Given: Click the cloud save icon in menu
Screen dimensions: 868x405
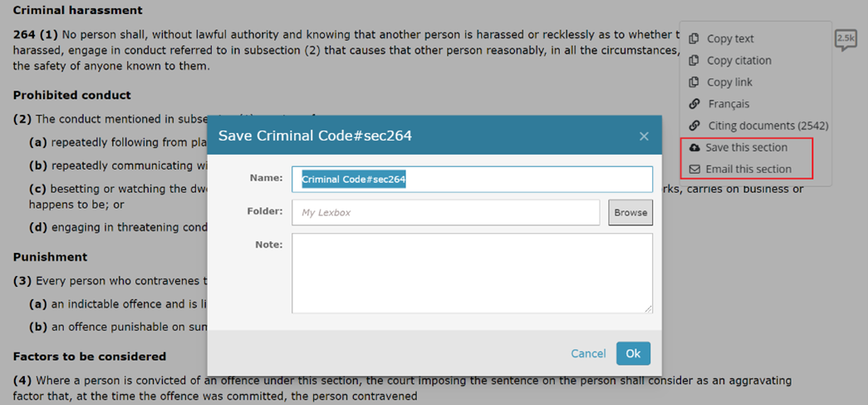Looking at the screenshot, I should click(694, 147).
